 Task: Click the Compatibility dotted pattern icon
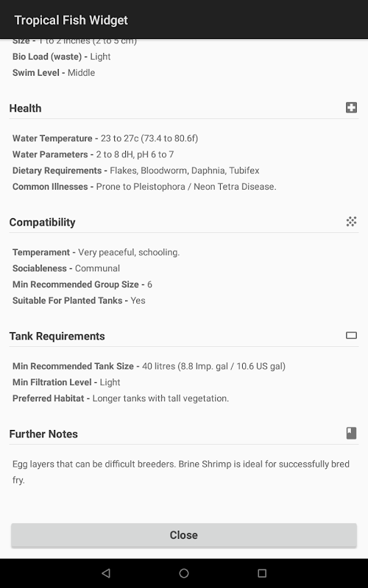click(x=351, y=222)
